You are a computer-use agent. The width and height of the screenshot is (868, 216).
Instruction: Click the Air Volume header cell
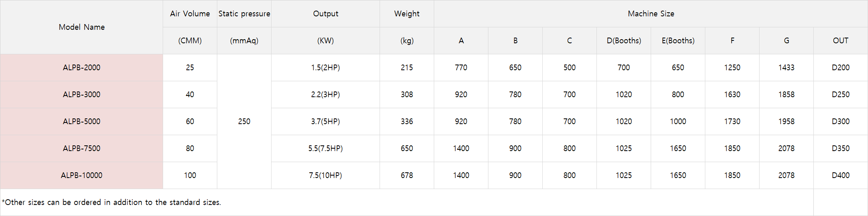tap(190, 13)
